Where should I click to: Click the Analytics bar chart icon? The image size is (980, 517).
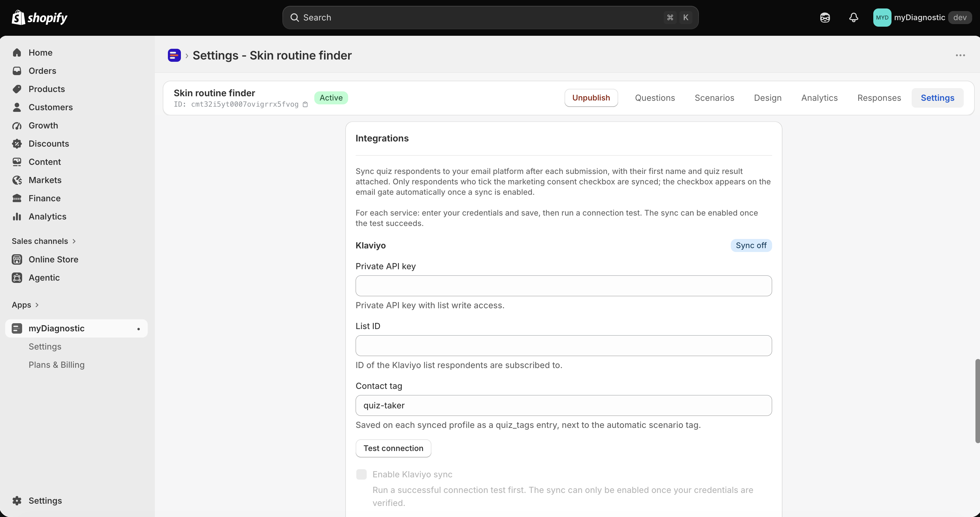[17, 217]
